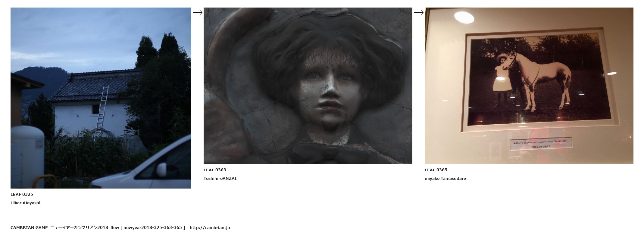Select the LEAF 0365 label
644x235 pixels.
coord(436,170)
